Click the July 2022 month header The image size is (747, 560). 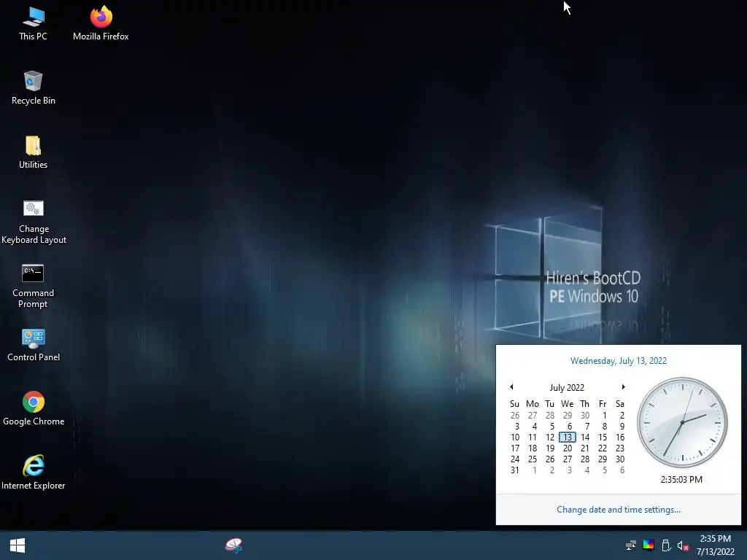pyautogui.click(x=567, y=388)
